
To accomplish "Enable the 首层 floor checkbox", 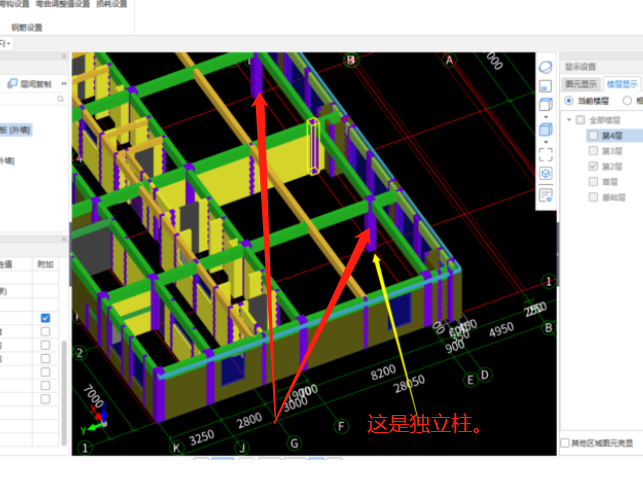I will point(593,180).
